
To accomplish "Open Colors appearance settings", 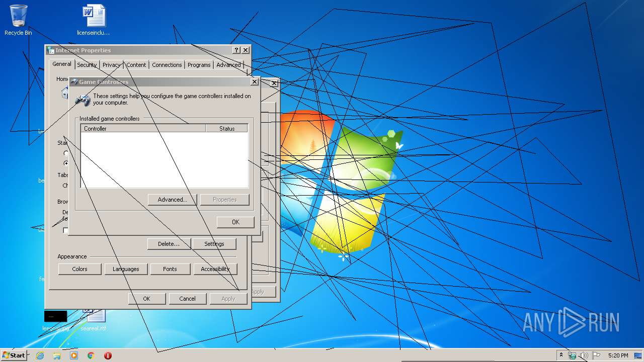I will tap(79, 269).
